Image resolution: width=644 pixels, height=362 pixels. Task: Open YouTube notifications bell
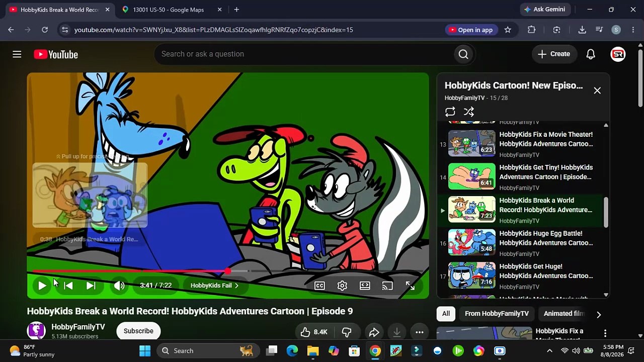pos(591,54)
